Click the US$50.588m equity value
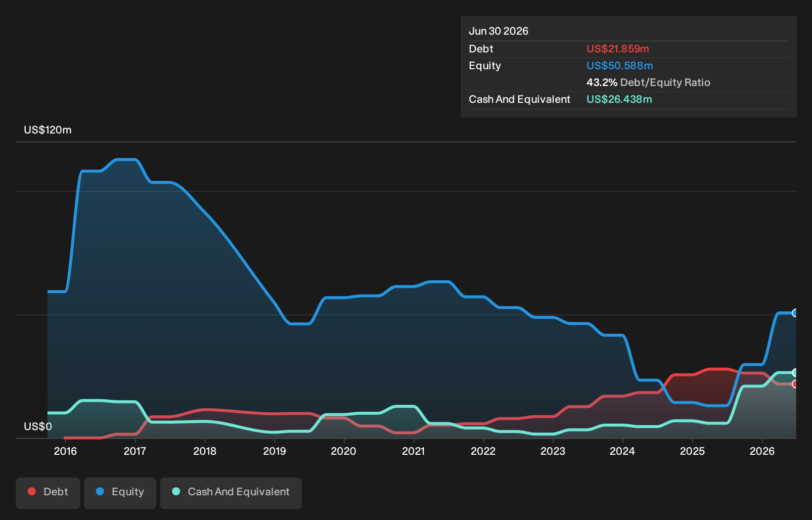812x520 pixels. tap(620, 66)
